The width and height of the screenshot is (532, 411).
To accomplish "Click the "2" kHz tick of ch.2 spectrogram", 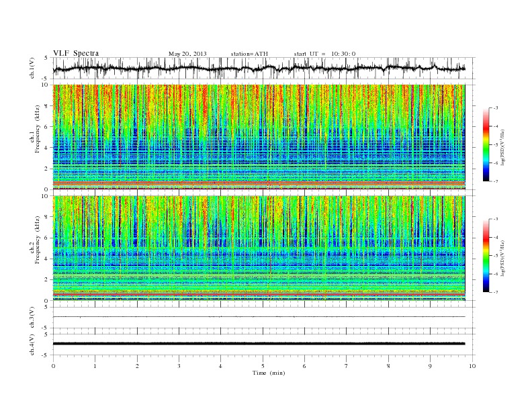I will [x=47, y=280].
